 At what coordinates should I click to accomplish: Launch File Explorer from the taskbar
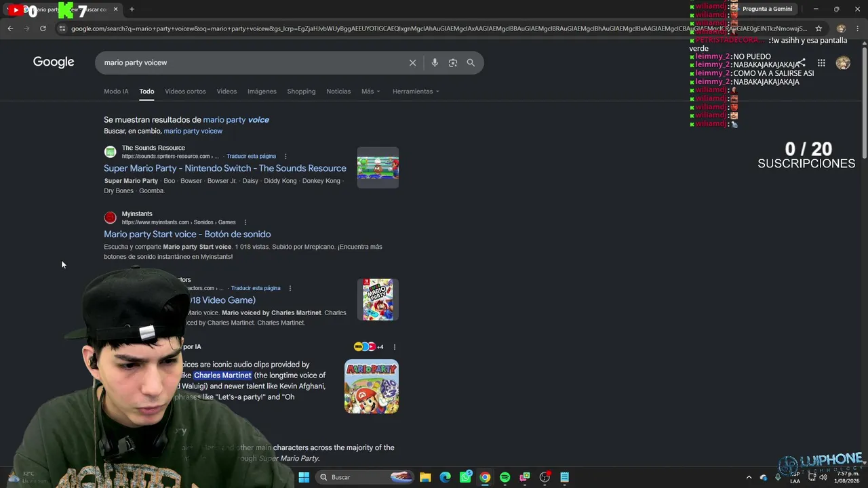click(x=425, y=477)
